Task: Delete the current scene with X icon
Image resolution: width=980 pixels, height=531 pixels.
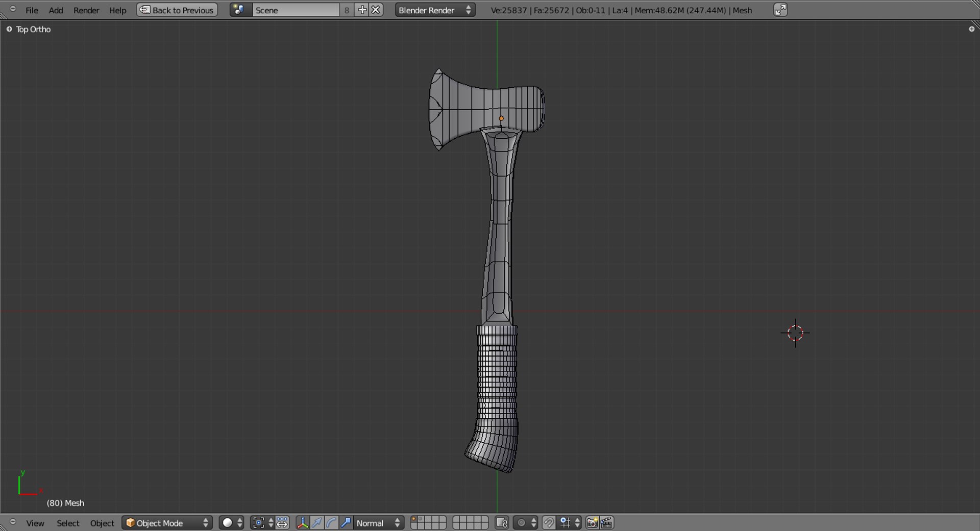Action: (x=376, y=10)
